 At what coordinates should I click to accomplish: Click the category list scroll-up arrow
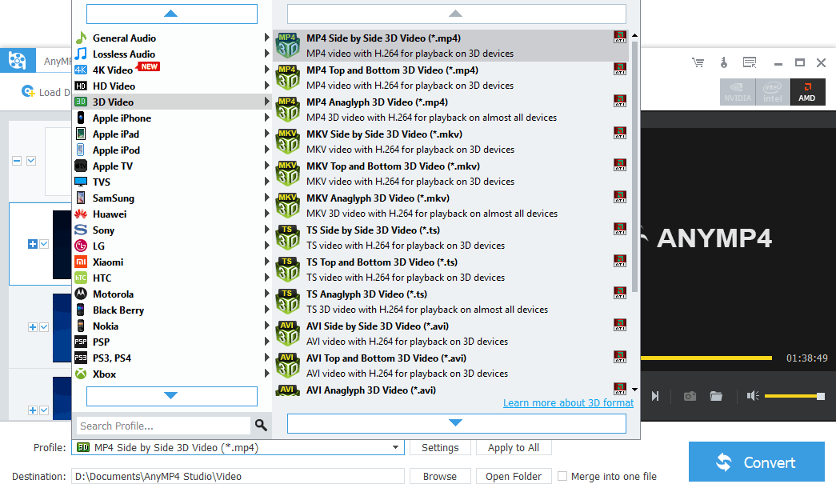[172, 14]
